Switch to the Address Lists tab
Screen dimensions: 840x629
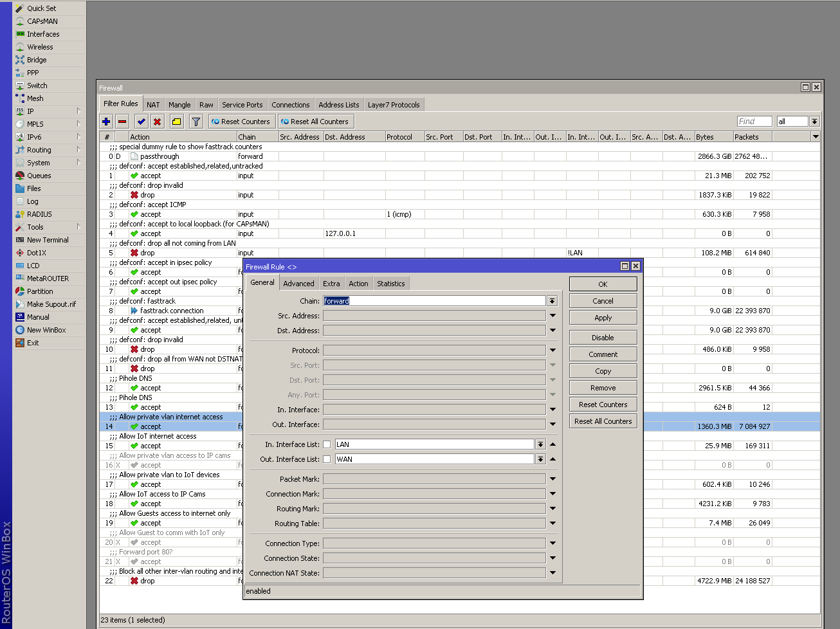click(339, 105)
